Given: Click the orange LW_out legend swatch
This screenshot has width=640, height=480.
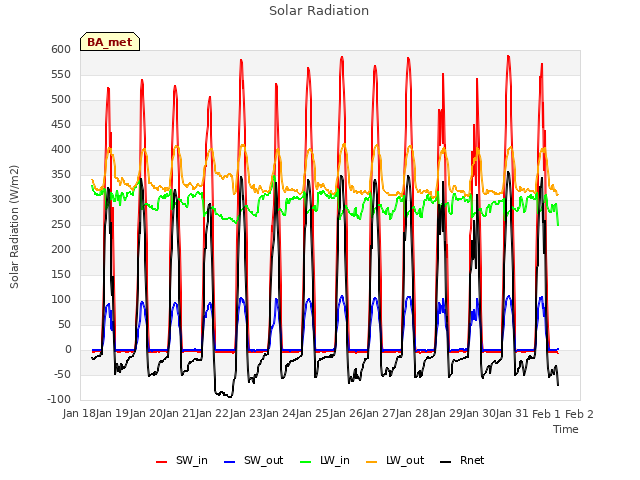Looking at the screenshot, I should tap(371, 462).
